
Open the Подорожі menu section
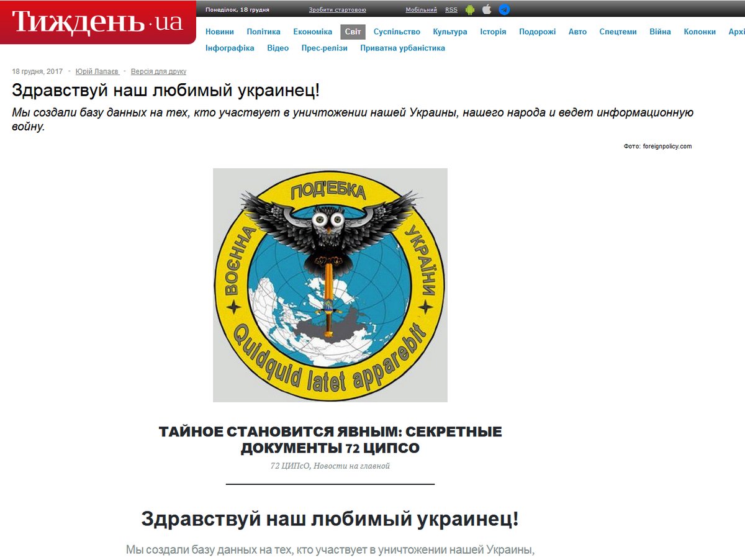coord(538,32)
